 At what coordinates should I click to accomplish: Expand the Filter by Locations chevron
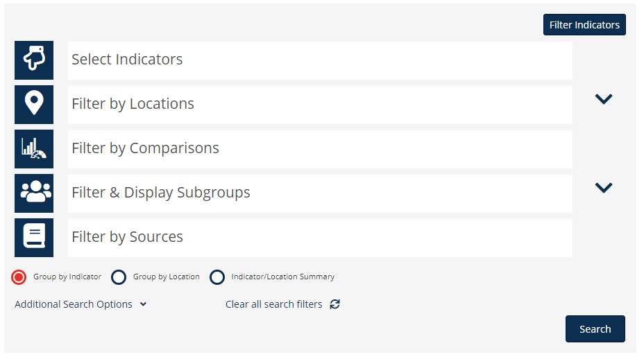pyautogui.click(x=604, y=99)
